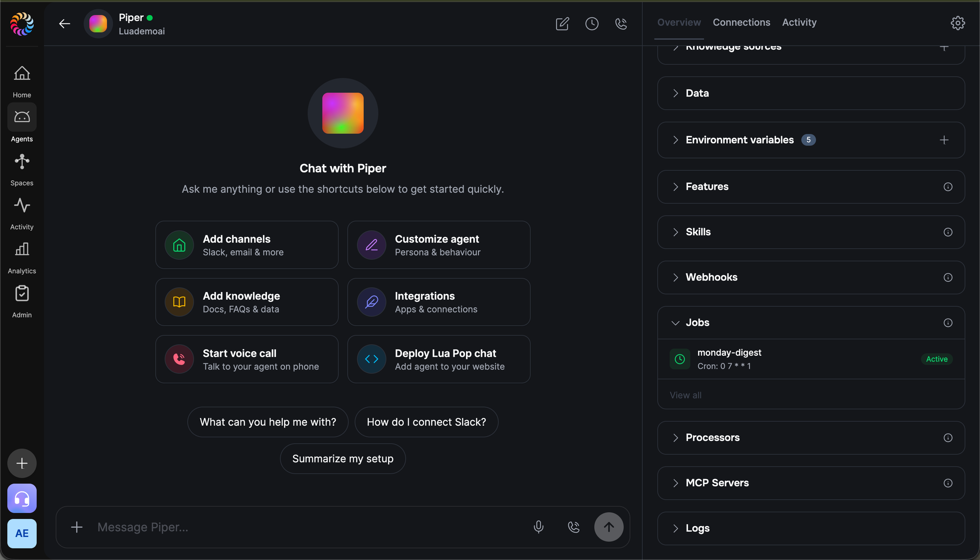Image resolution: width=980 pixels, height=560 pixels.
Task: Collapse the Jobs section
Action: 810,322
